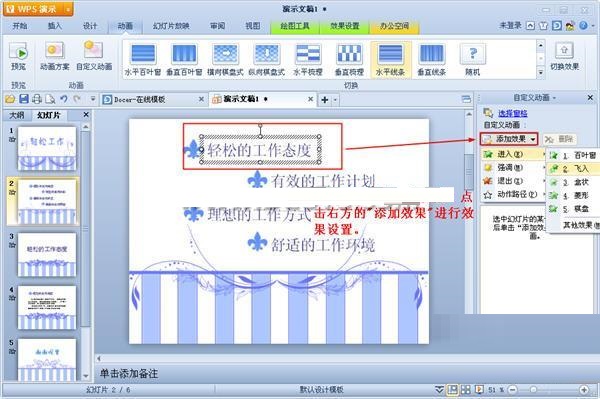Click the open folder icon in quick toolbar
Viewport: 600px width, 399px height.
pos(10,99)
